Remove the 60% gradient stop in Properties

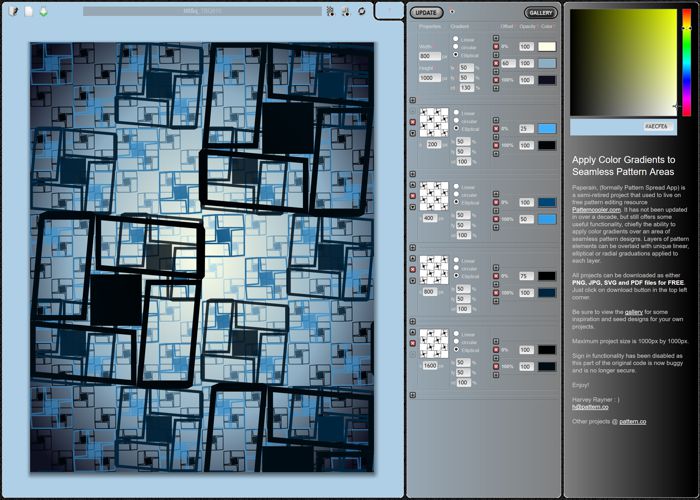495,63
